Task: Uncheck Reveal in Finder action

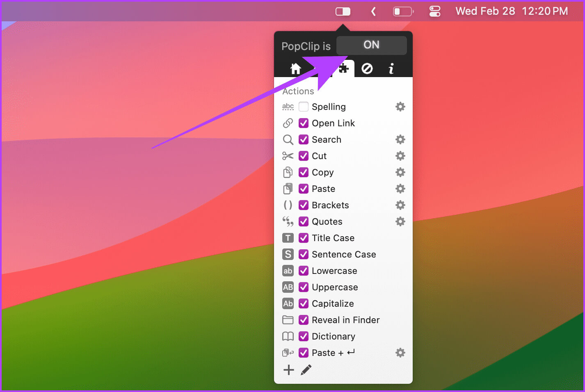Action: point(304,320)
